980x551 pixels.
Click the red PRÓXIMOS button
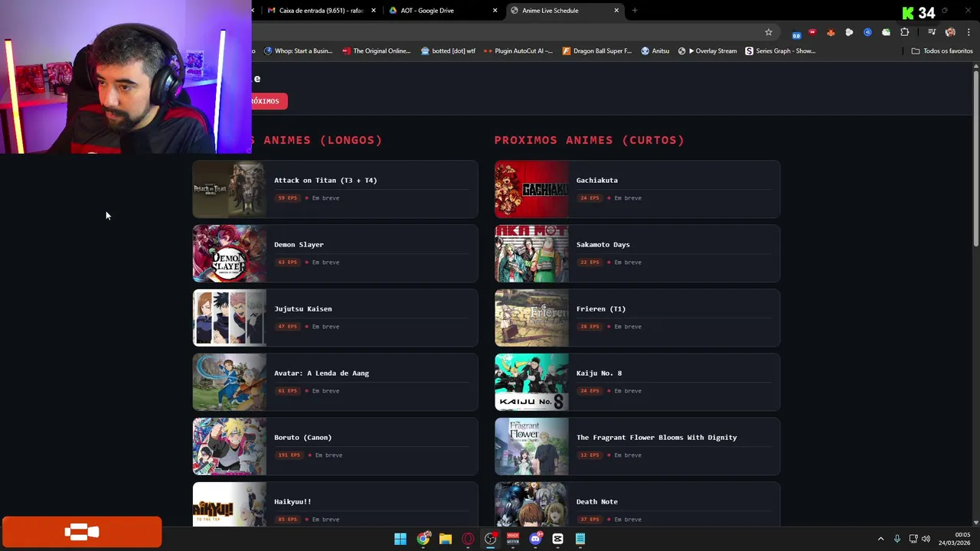coord(269,101)
